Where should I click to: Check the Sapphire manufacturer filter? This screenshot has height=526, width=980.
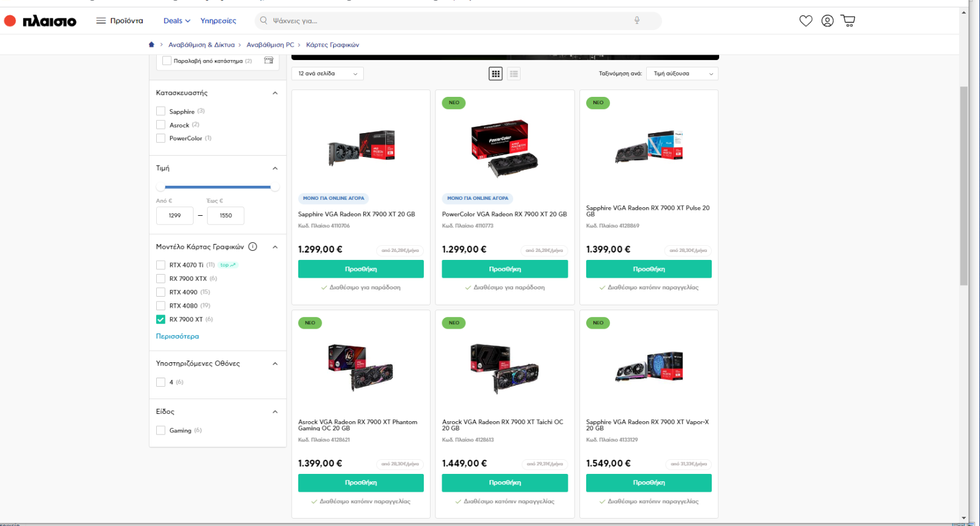coord(160,112)
